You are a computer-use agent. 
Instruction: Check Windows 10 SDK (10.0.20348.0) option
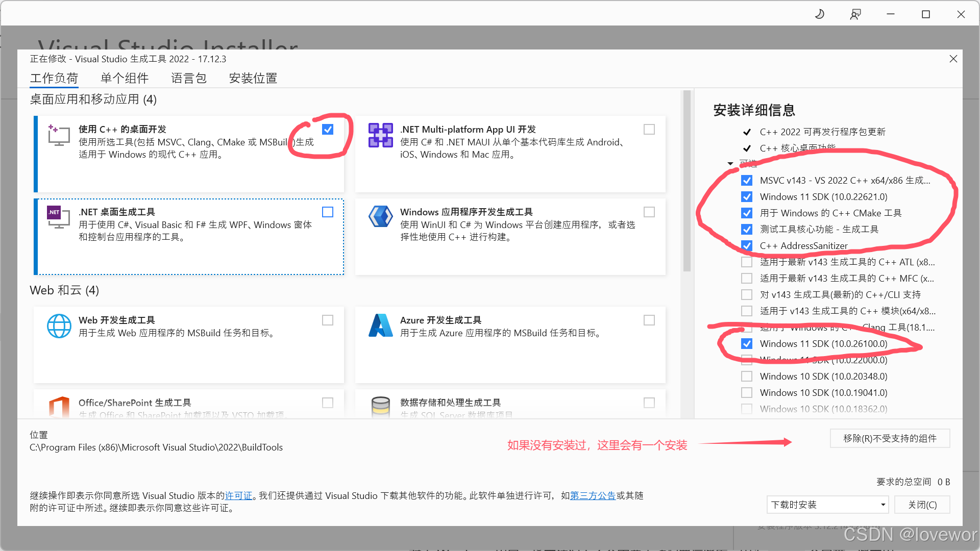point(747,377)
